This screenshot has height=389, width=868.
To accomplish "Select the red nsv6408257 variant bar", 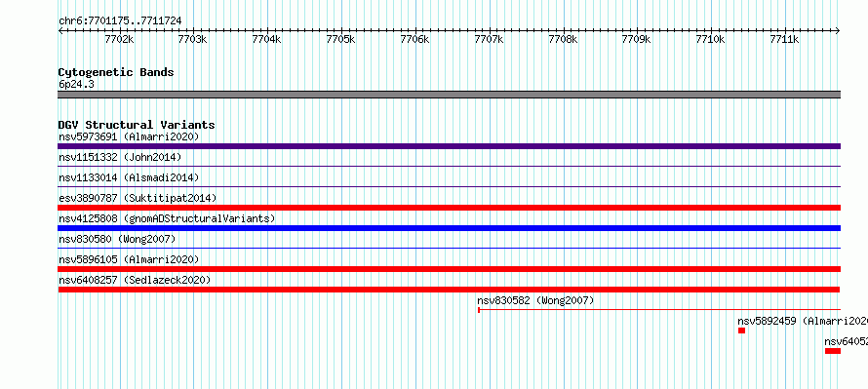I will 449,290.
